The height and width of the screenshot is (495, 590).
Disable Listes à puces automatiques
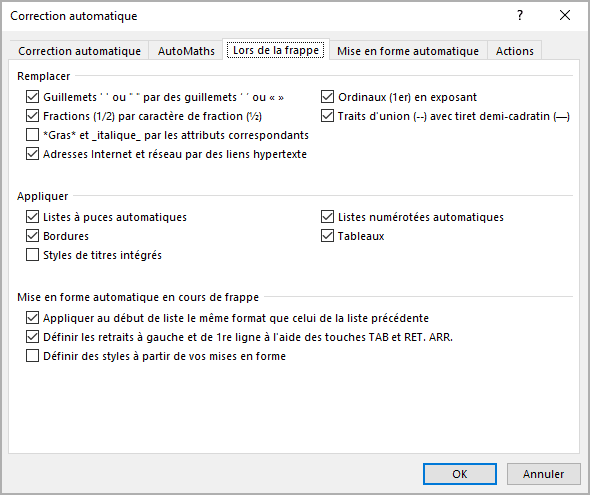tap(32, 217)
